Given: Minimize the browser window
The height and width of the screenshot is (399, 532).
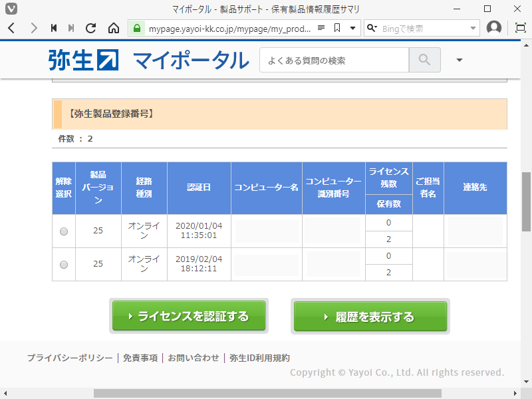Looking at the screenshot, I should click(458, 9).
